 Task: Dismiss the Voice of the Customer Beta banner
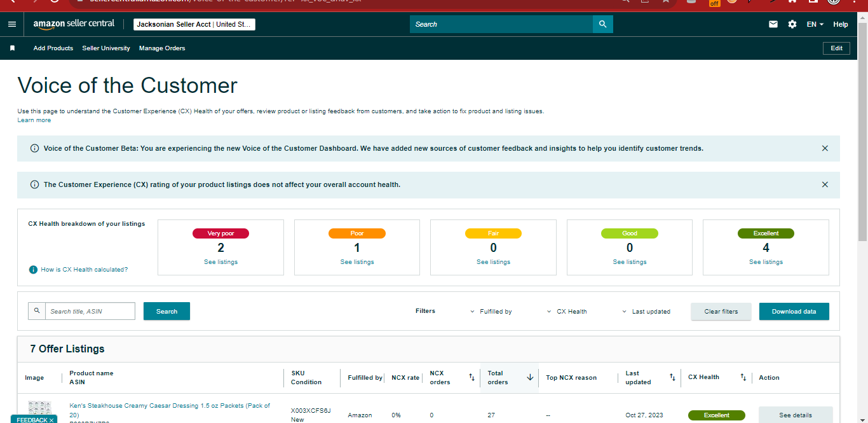[825, 148]
